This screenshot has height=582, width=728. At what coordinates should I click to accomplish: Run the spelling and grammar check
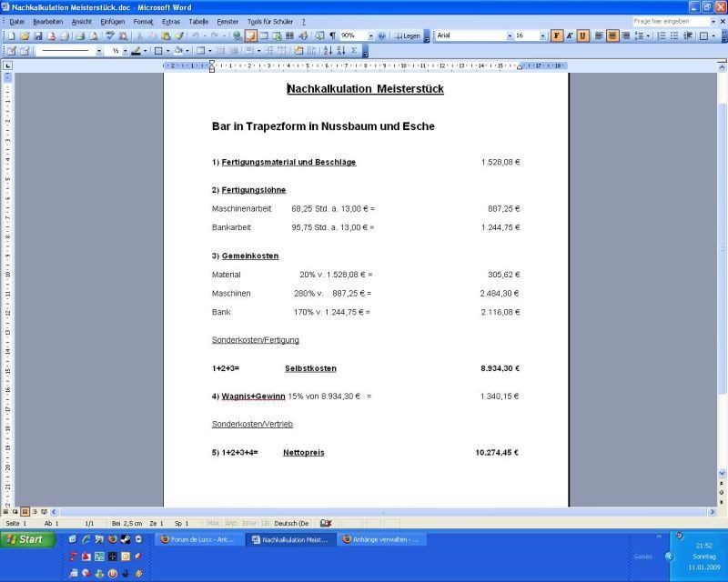[110, 35]
